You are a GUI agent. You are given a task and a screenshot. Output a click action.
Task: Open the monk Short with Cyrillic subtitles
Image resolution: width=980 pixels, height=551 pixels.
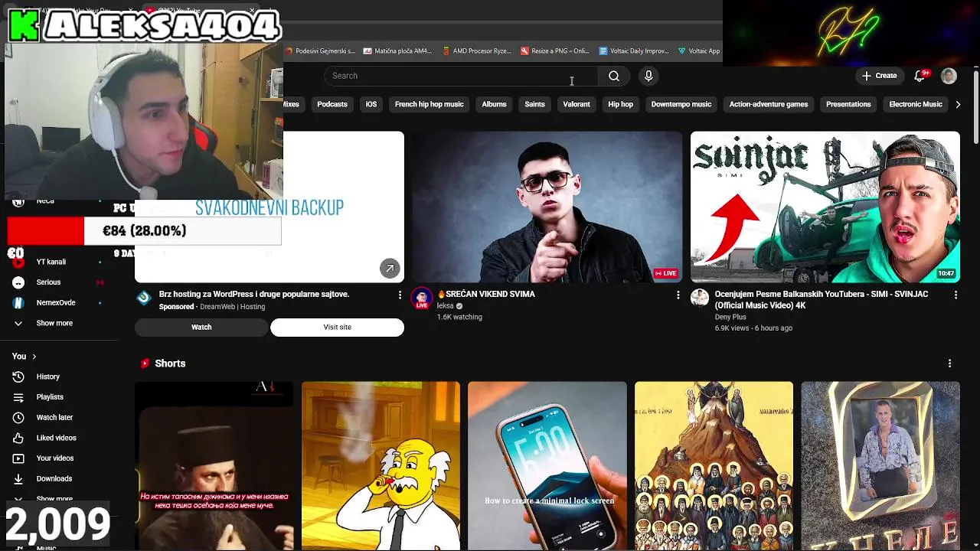214,465
